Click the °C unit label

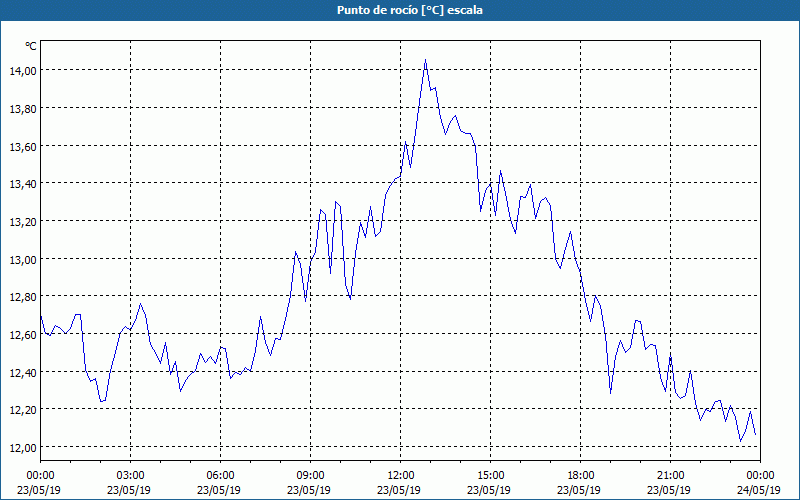31,46
